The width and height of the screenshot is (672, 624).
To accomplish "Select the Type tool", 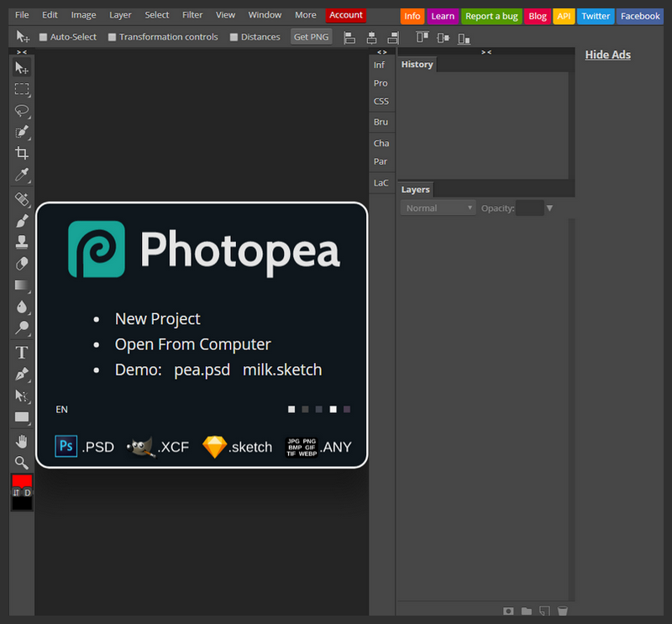I will click(22, 353).
